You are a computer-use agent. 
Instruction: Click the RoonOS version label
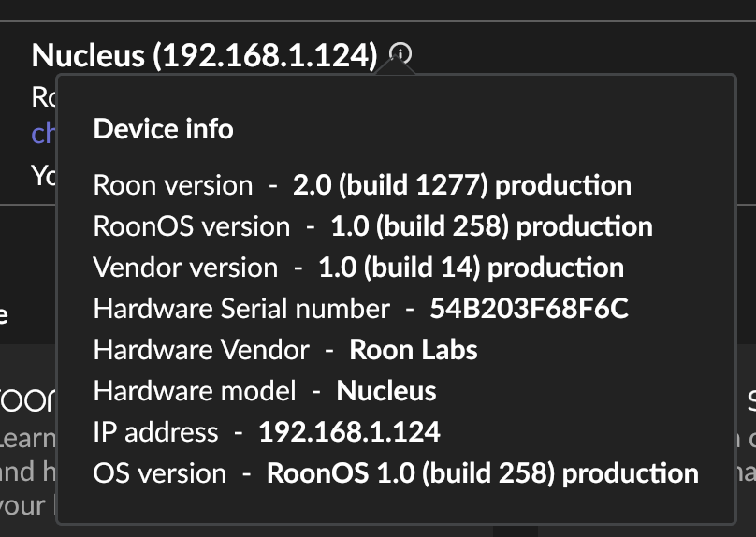click(192, 226)
